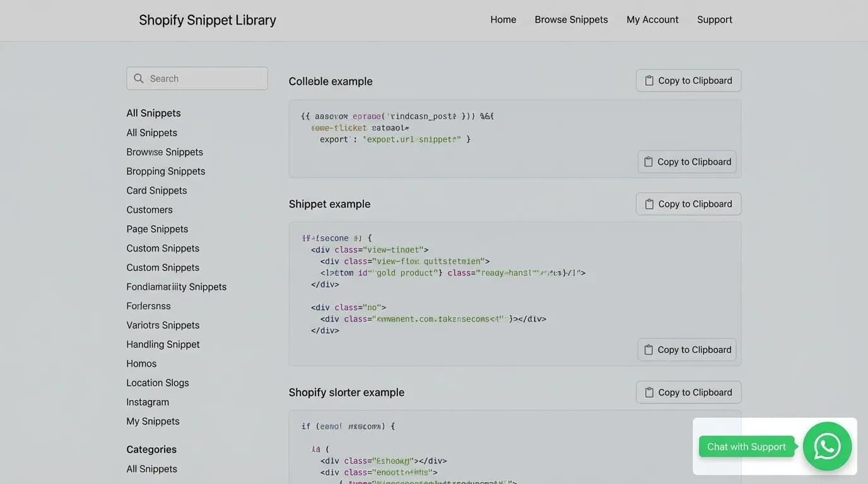868x484 pixels.
Task: Select Page Snippets in the sidebar
Action: [157, 229]
